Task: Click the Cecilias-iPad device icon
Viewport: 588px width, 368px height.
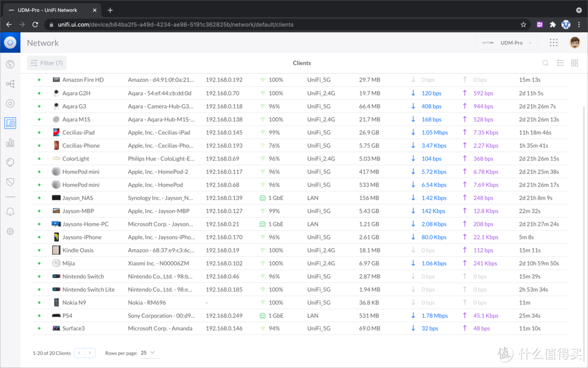Action: point(56,132)
